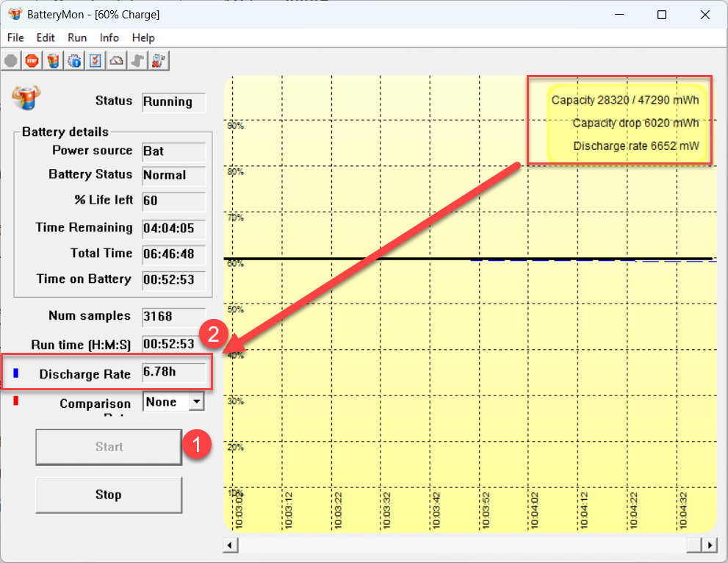Maximize the BatteryMon window
The height and width of the screenshot is (563, 728).
(x=662, y=15)
